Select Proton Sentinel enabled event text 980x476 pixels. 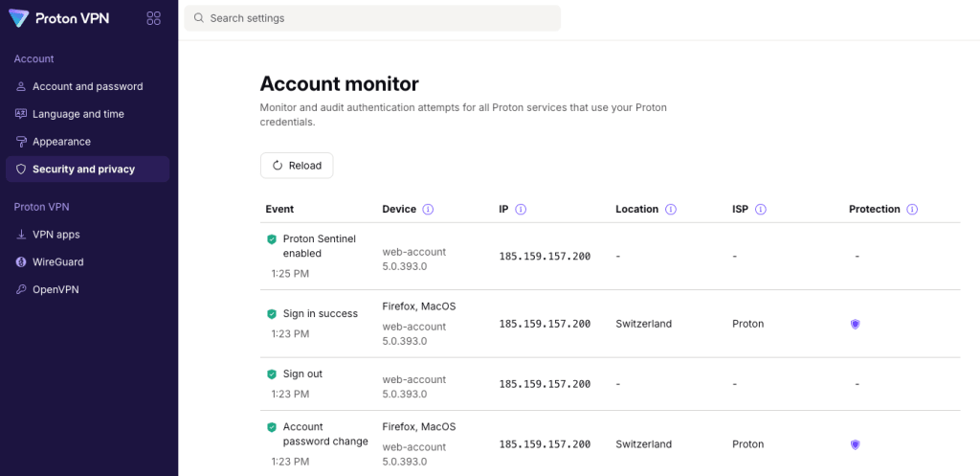click(320, 246)
